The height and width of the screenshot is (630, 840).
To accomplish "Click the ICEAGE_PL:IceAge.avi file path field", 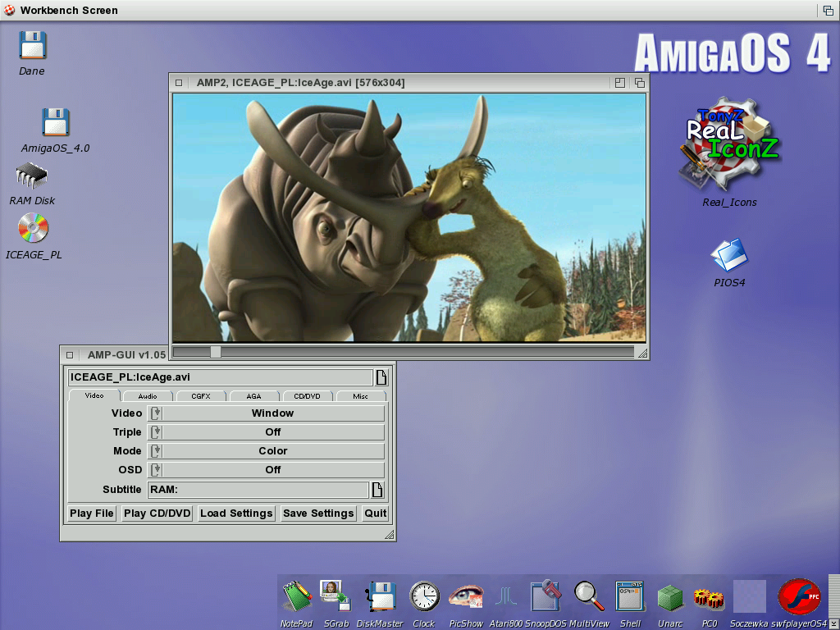I will click(220, 377).
